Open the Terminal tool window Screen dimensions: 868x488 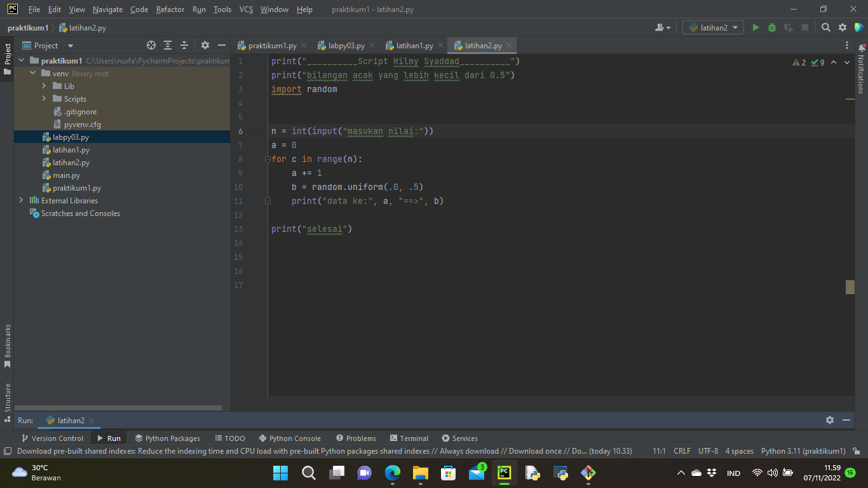(x=409, y=438)
